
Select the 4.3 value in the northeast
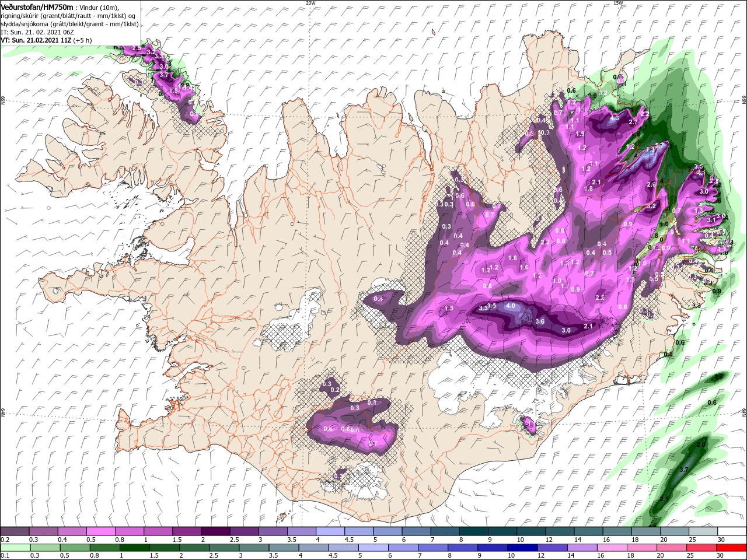(x=614, y=118)
